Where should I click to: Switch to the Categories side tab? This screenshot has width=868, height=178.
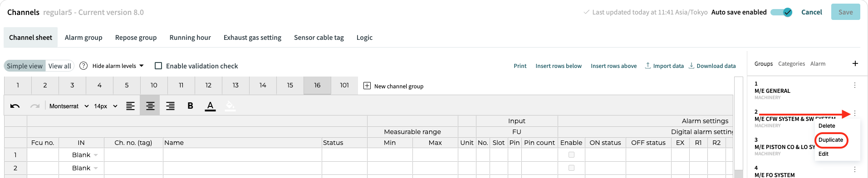click(x=791, y=64)
